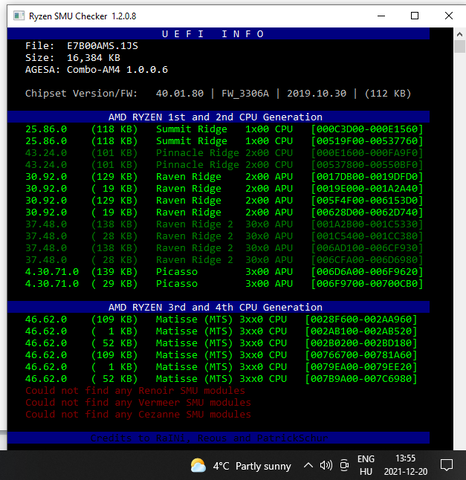Click Raven Ridge 2 row [001A2B00-001C5330]

coord(224,224)
